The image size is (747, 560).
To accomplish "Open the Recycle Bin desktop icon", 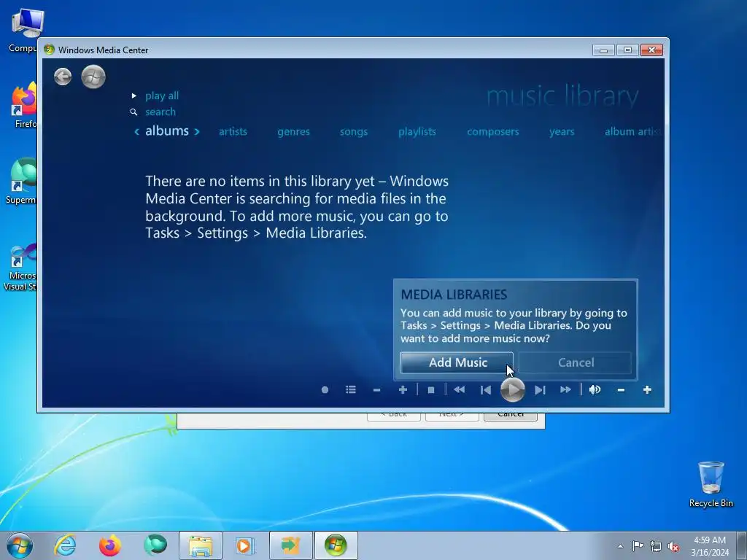I will [x=711, y=485].
